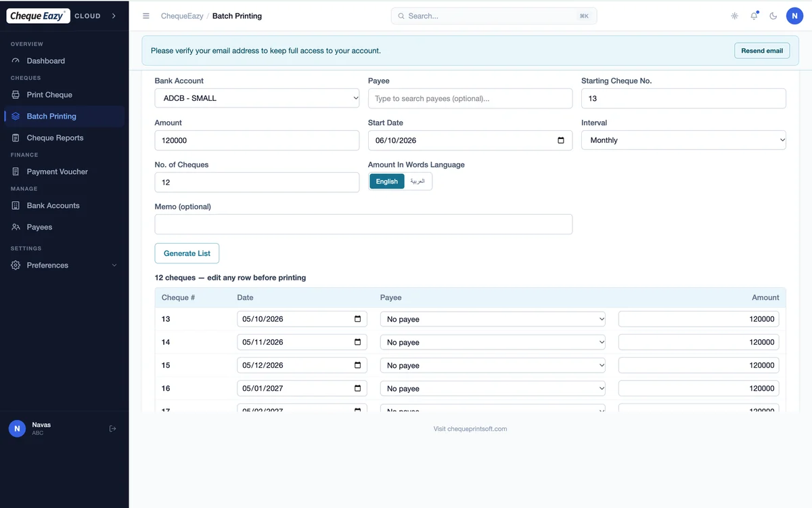
Task: Open the user avatar N in header
Action: [x=794, y=16]
